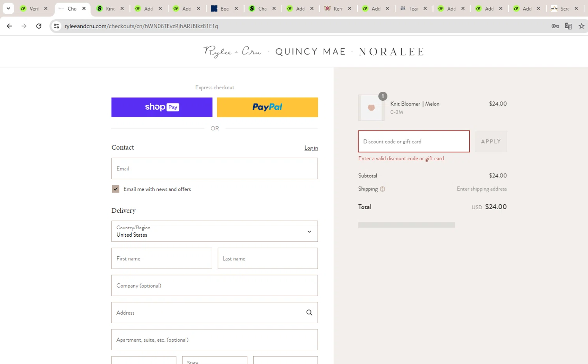Click the address search magnifier icon

[309, 312]
